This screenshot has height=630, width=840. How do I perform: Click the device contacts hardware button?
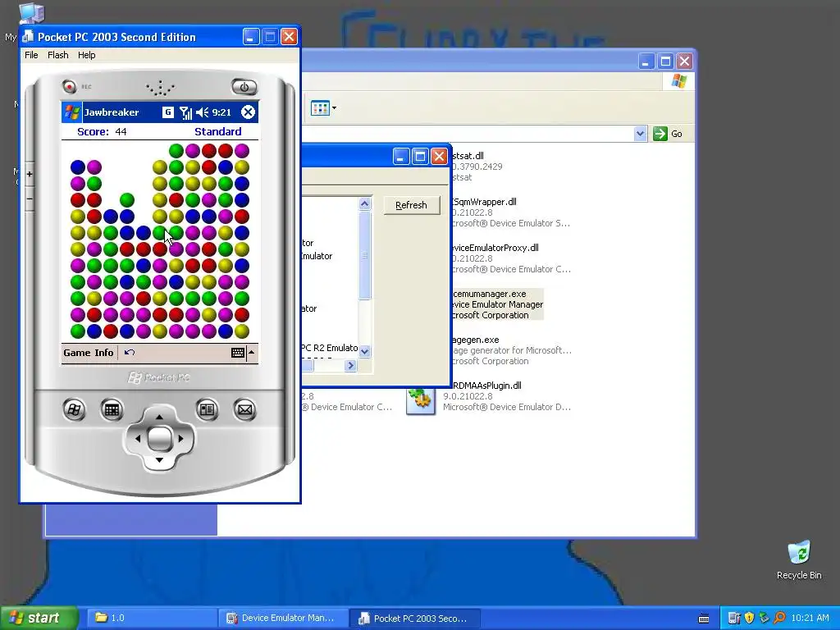point(207,410)
